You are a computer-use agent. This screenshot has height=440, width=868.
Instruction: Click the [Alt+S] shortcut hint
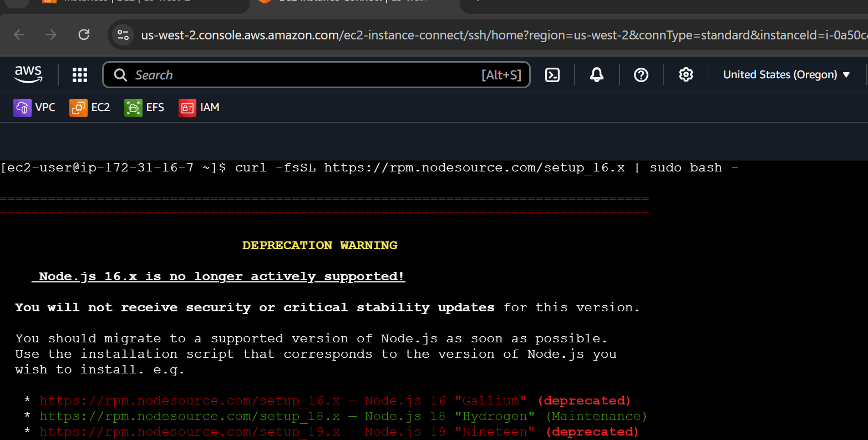tap(501, 75)
